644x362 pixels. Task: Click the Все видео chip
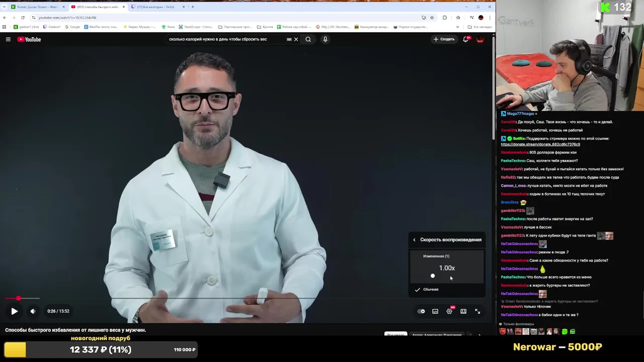click(x=396, y=334)
